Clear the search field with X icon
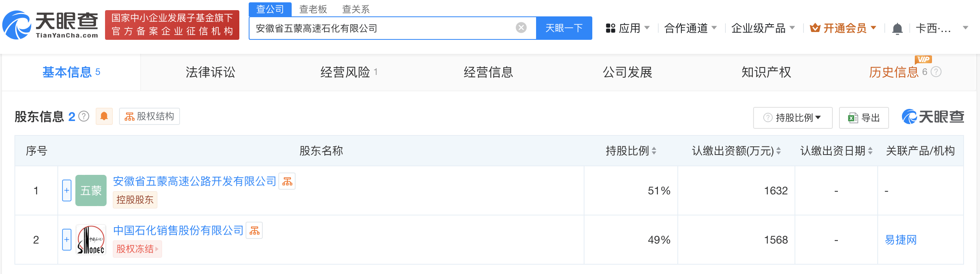Screen dimensions: 980x274 (521, 28)
